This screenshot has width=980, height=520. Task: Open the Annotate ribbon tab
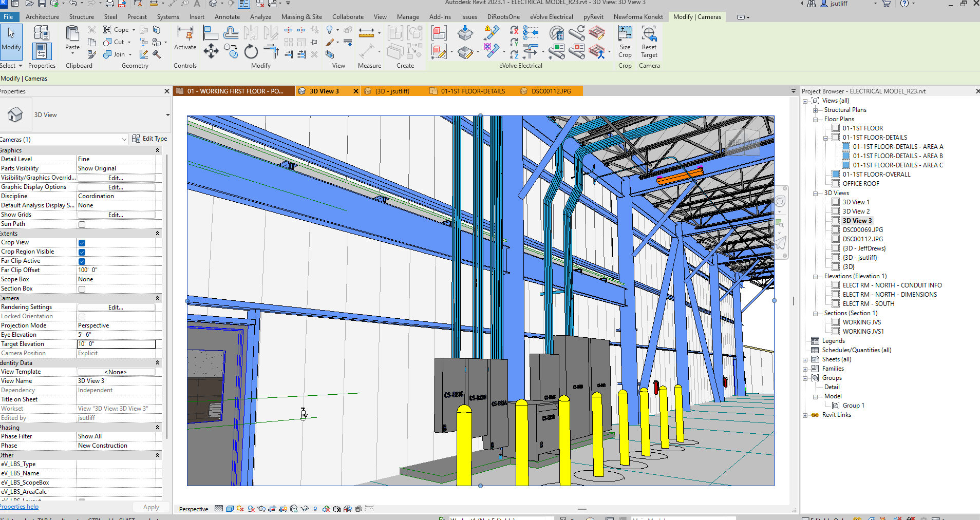[x=227, y=17]
